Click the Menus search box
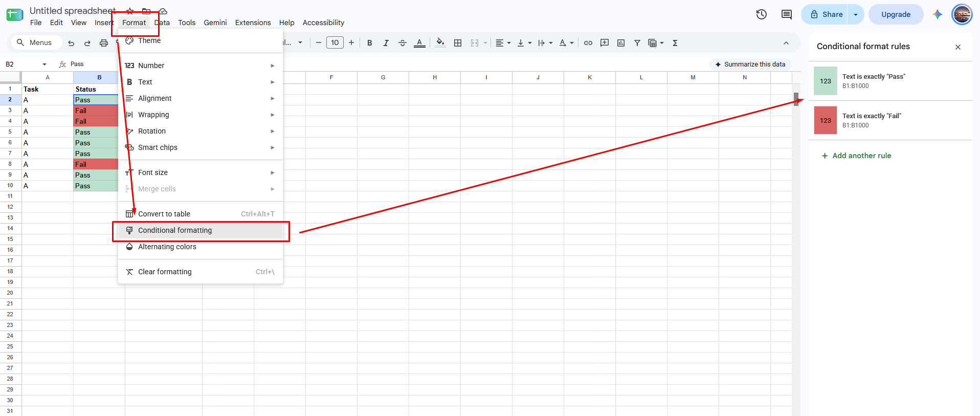Image resolution: width=980 pixels, height=416 pixels. click(x=36, y=42)
